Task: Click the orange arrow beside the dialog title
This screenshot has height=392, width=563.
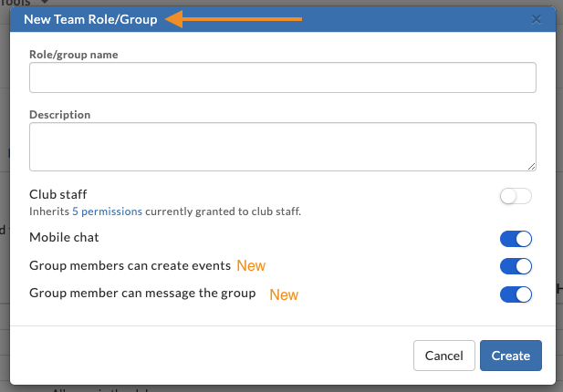Action: coord(234,19)
